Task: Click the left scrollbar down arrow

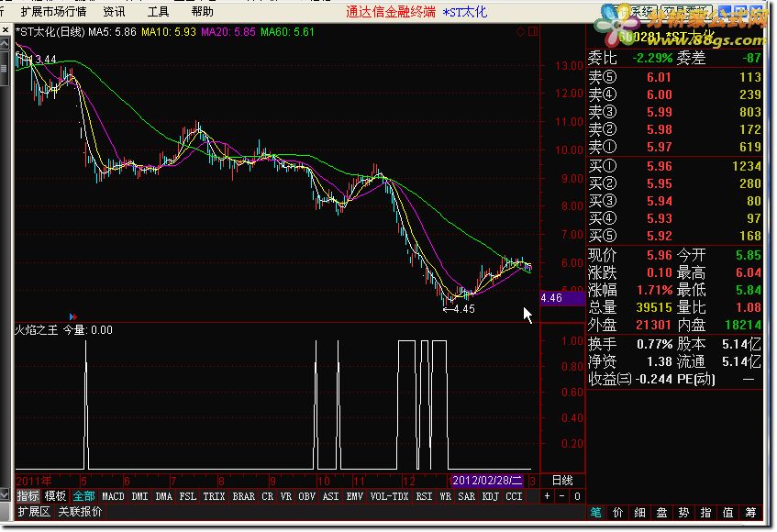Action: pos(5,494)
